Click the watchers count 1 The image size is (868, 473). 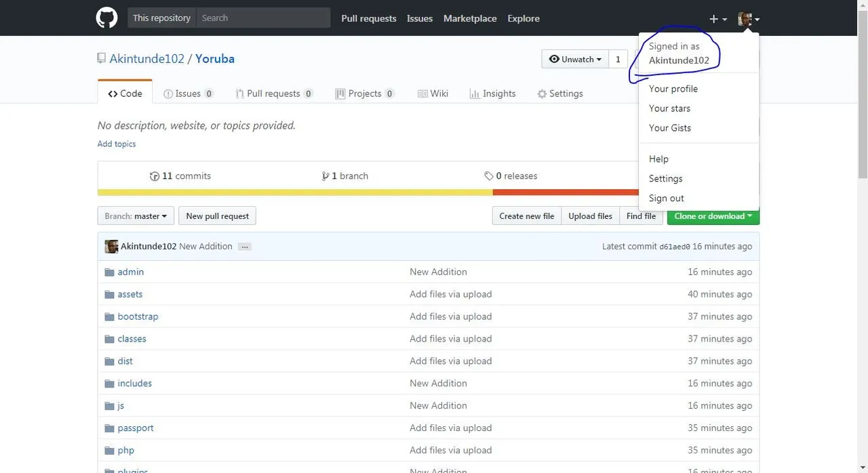point(618,59)
